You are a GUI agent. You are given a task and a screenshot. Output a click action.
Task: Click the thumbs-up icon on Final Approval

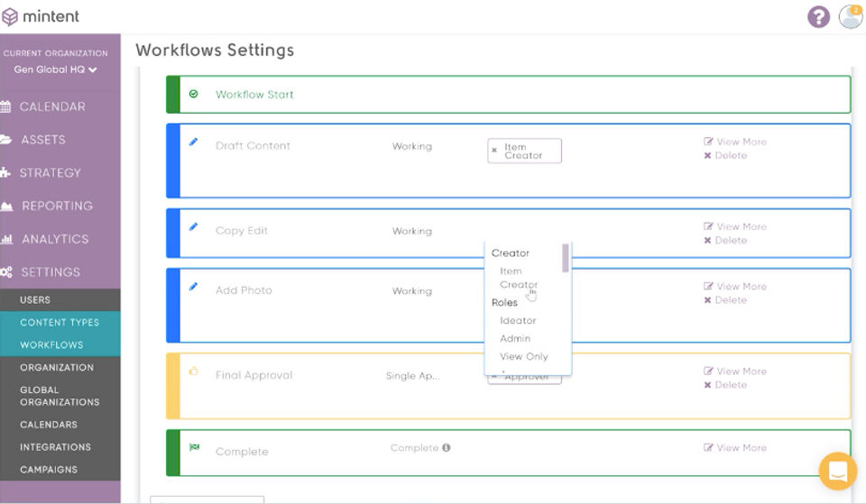tap(193, 371)
